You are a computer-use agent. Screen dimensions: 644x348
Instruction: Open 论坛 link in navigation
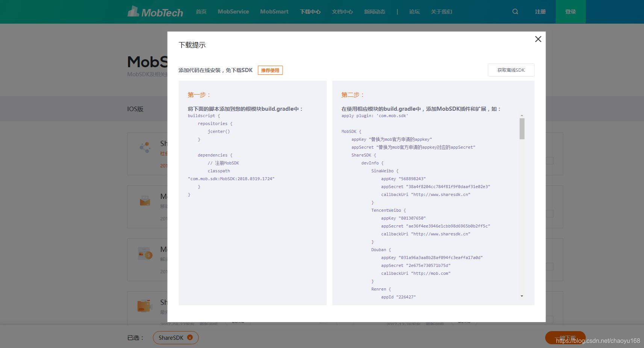tap(414, 12)
